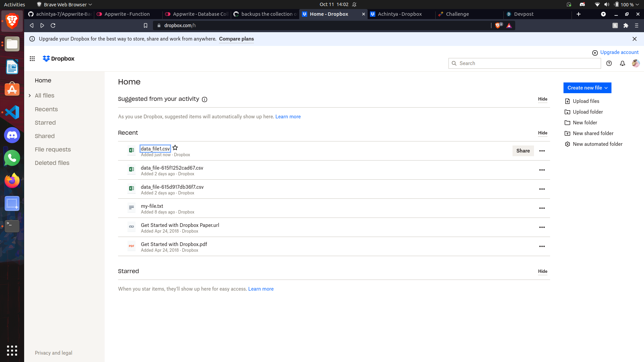Screen dimensions: 644x362
Task: Open the Create new file dropdown
Action: point(587,88)
